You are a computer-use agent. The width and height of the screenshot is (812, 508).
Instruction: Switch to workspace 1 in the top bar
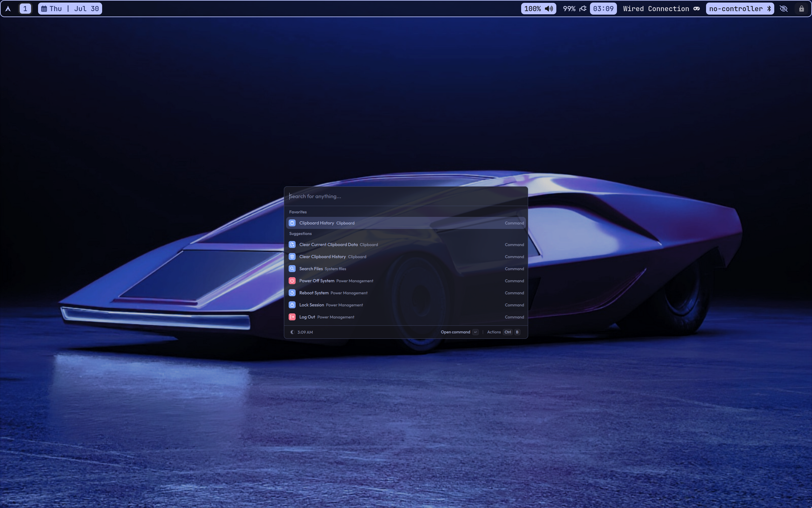coord(25,9)
